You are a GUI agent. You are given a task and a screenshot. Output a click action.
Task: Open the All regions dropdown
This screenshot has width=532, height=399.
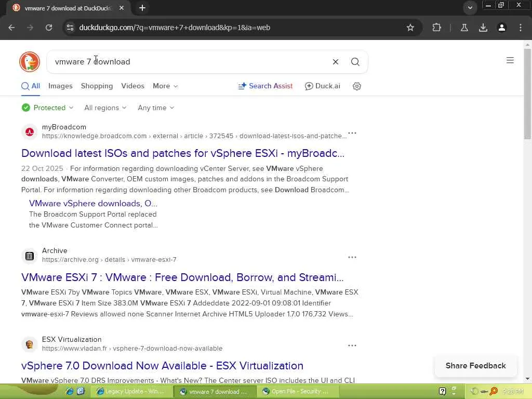[105, 108]
